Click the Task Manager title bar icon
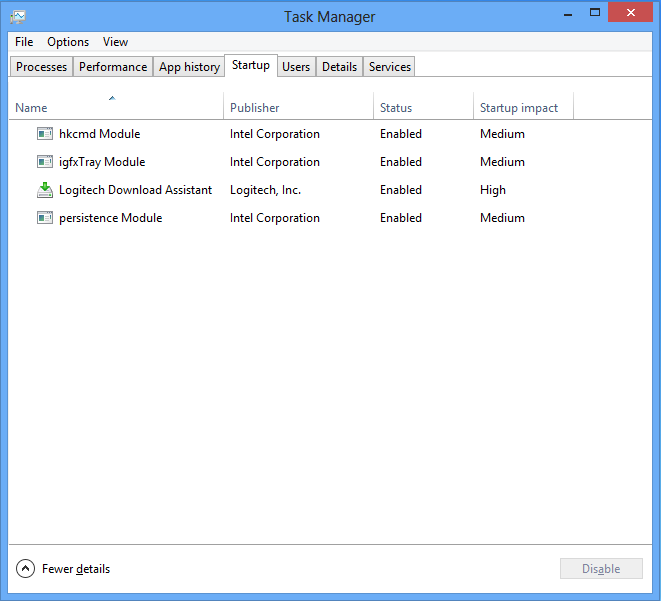 coord(18,17)
